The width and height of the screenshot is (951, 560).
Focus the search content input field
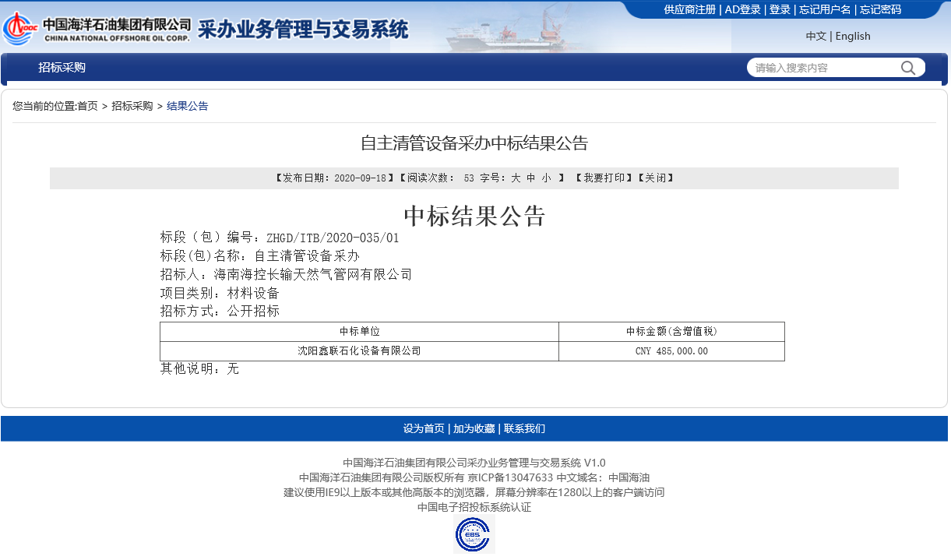[x=826, y=68]
